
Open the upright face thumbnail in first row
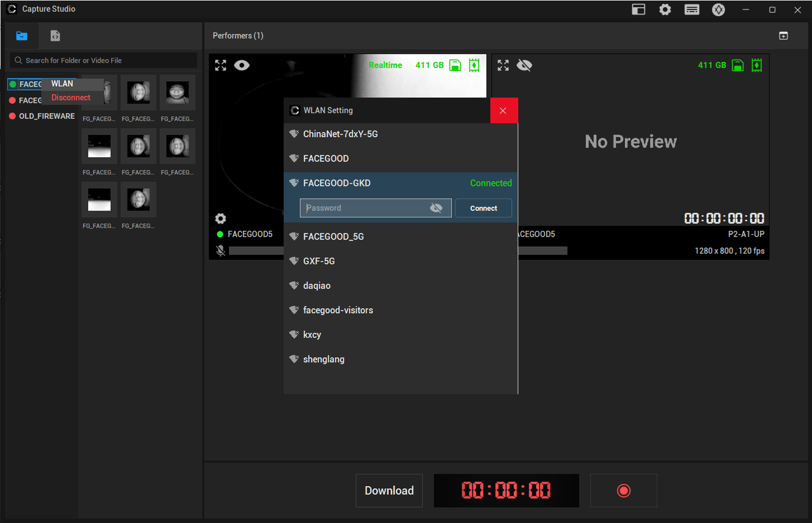(x=178, y=93)
